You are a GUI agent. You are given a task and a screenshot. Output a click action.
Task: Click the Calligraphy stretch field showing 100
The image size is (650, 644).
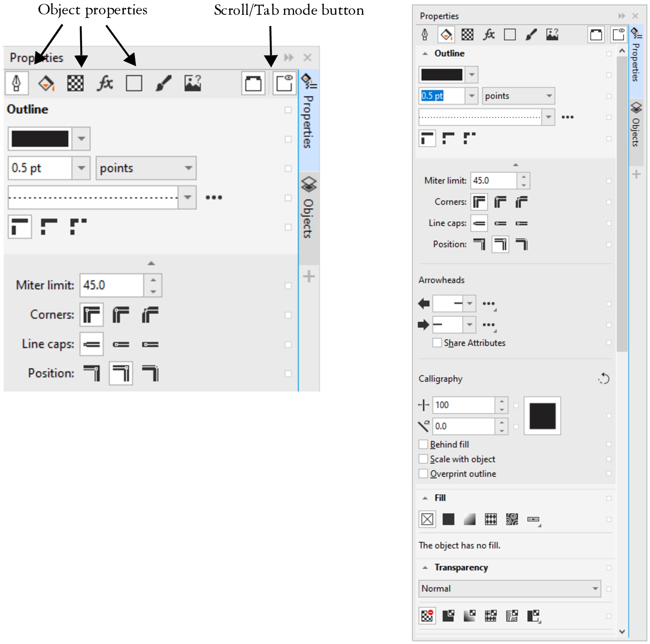464,405
